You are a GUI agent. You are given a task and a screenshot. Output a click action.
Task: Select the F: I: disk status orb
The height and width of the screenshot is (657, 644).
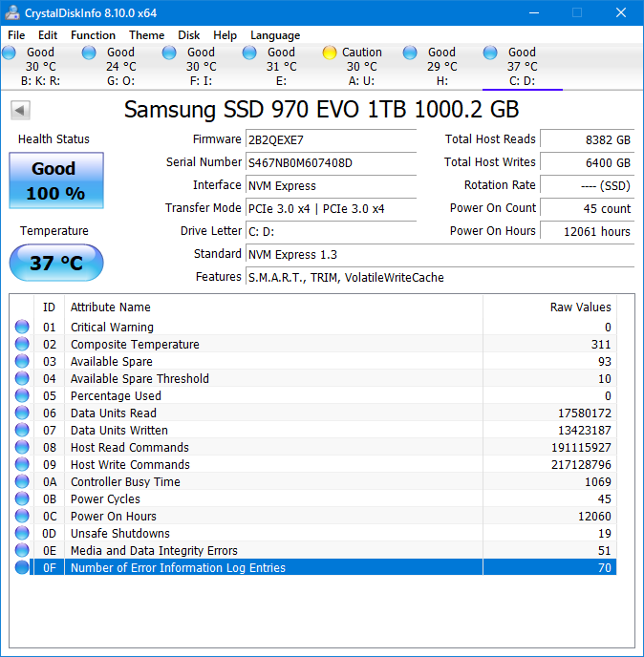[169, 53]
